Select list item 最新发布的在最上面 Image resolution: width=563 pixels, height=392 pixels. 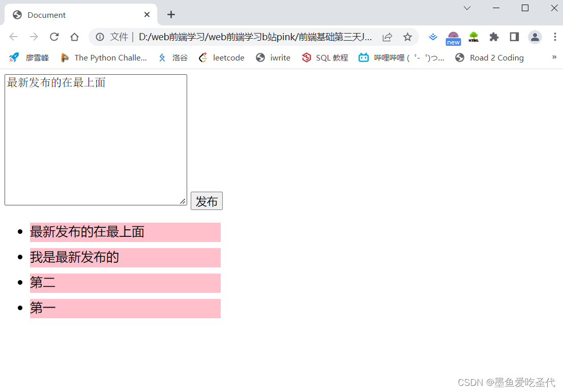(125, 232)
